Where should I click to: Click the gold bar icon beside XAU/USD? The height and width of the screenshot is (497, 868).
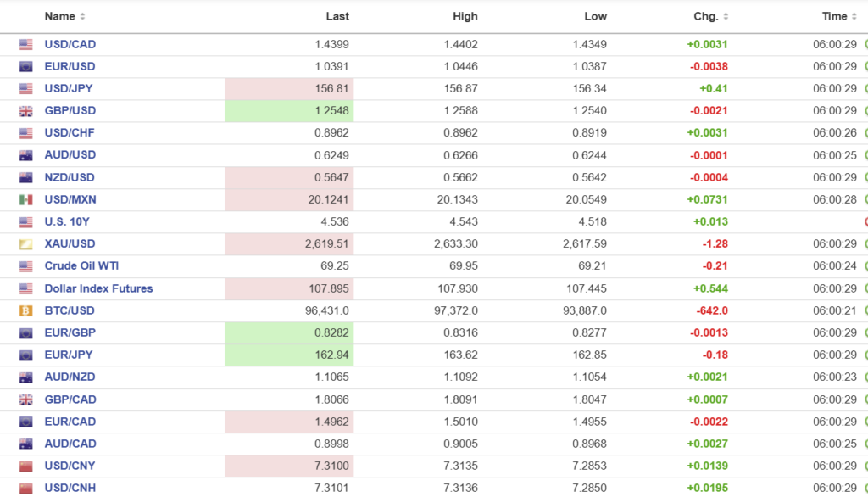pyautogui.click(x=25, y=244)
